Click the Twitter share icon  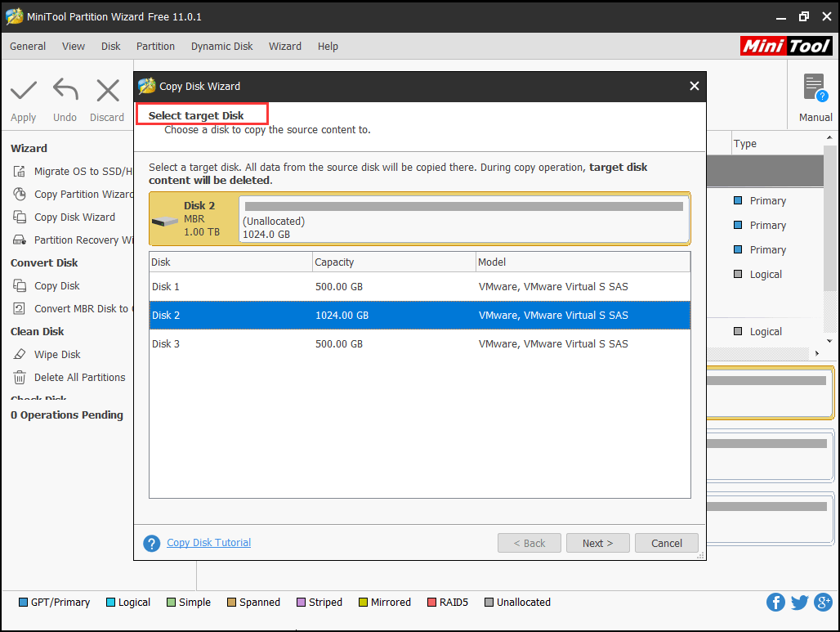799,603
